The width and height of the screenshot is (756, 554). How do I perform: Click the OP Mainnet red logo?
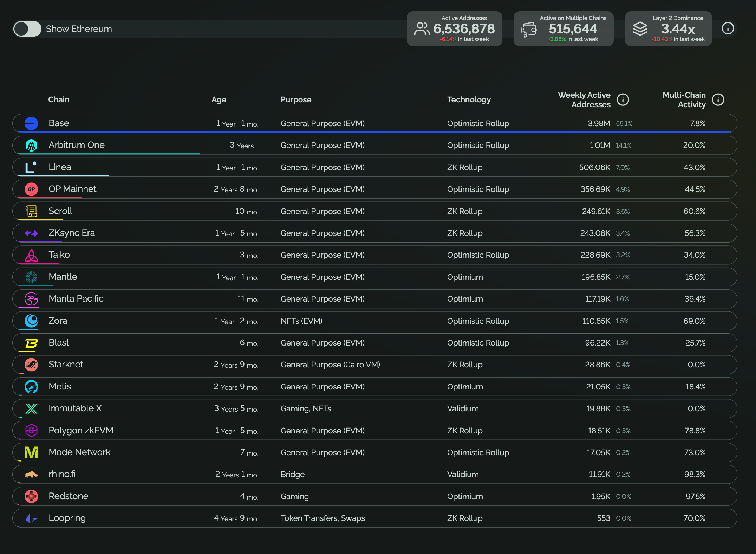coord(31,189)
